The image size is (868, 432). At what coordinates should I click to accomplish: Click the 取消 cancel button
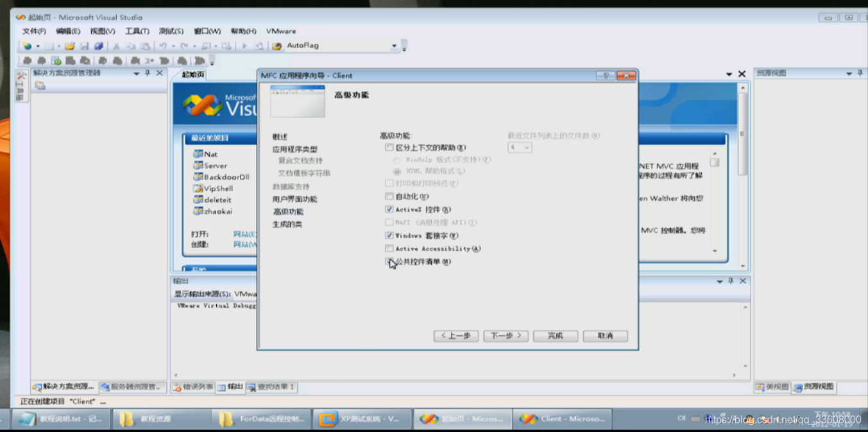pos(605,336)
